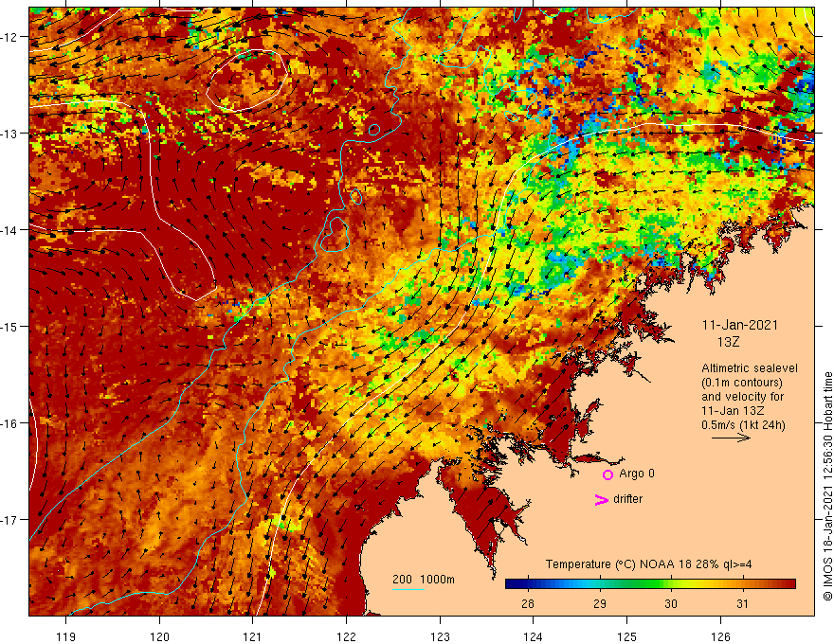Click the latitude axis label '-17'
The height and width of the screenshot is (644, 834).
click(9, 519)
